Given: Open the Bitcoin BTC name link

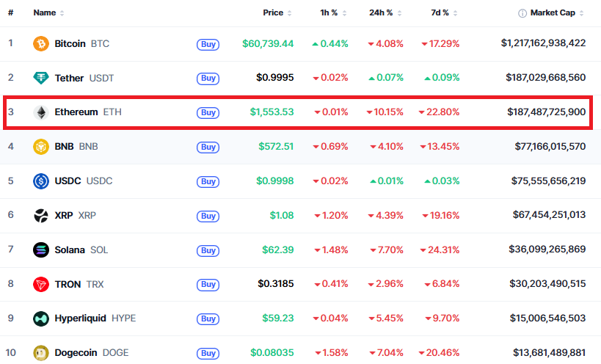Looking at the screenshot, I should [81, 44].
